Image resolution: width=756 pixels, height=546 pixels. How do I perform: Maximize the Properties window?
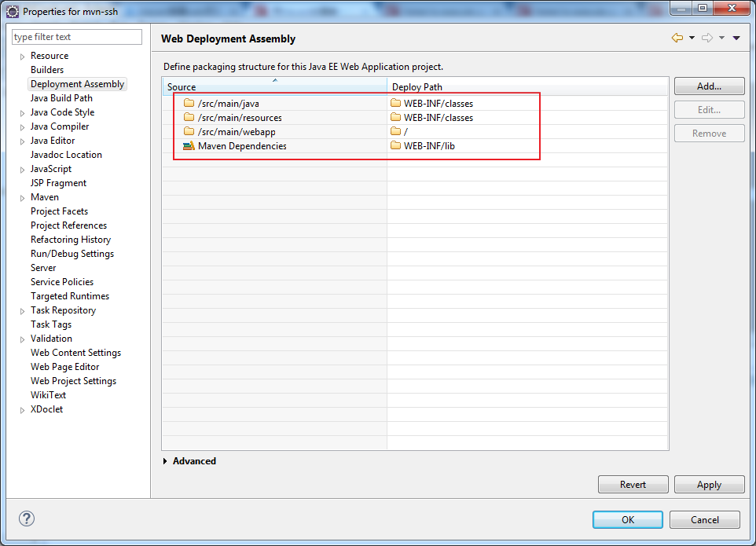[x=703, y=8]
